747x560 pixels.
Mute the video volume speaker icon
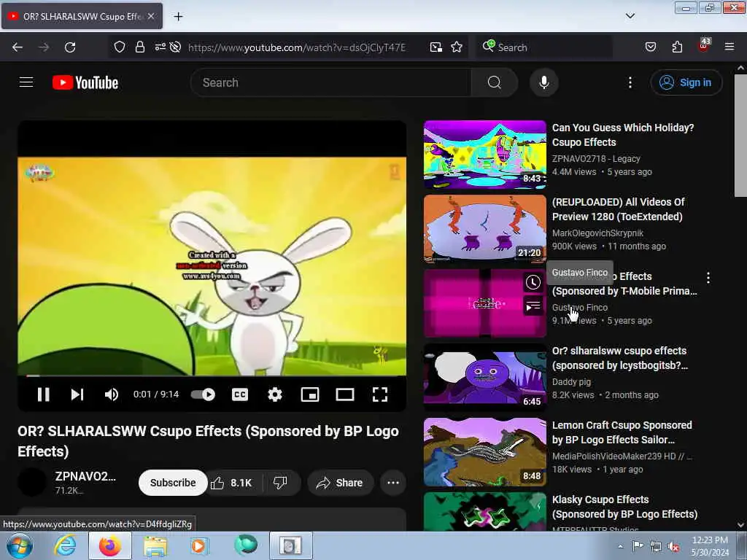pos(111,394)
